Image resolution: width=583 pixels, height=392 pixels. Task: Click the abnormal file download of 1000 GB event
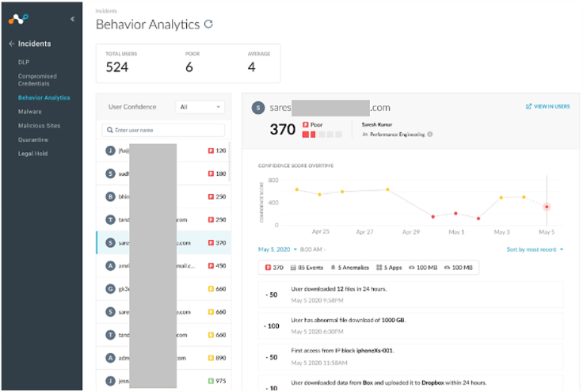click(410, 325)
